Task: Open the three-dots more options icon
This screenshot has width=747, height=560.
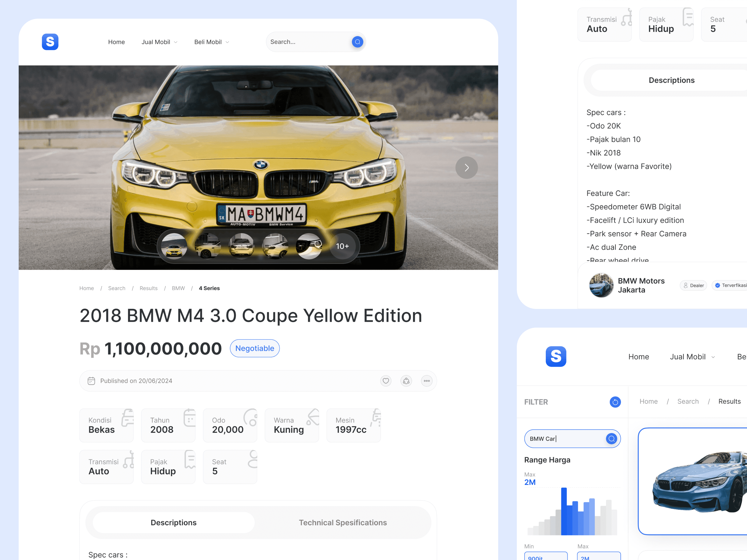Action: [426, 381]
